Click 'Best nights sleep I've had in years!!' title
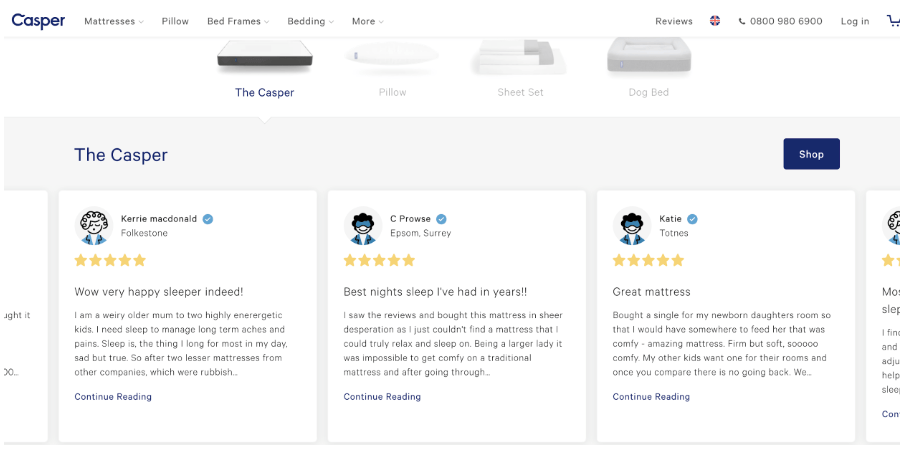This screenshot has height=456, width=902. click(435, 292)
